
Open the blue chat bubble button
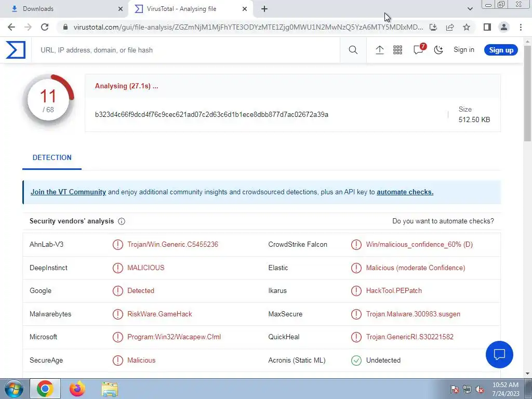click(499, 354)
